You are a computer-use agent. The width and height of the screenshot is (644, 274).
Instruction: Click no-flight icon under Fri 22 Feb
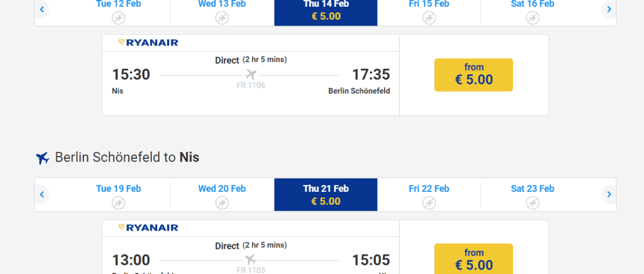coord(429,202)
